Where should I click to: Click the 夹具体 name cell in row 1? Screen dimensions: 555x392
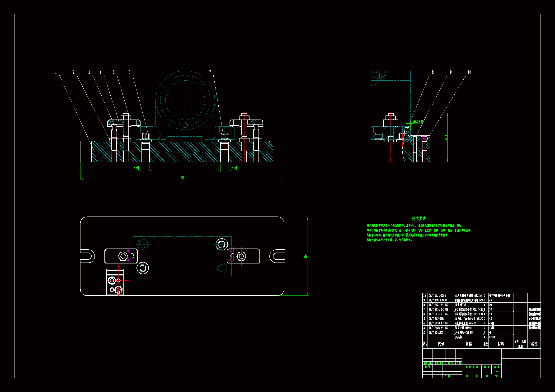point(458,337)
